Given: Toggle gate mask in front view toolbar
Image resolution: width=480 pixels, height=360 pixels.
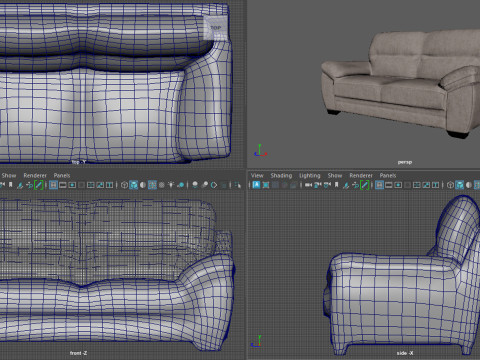Looking at the screenshot, I should click(x=81, y=185).
